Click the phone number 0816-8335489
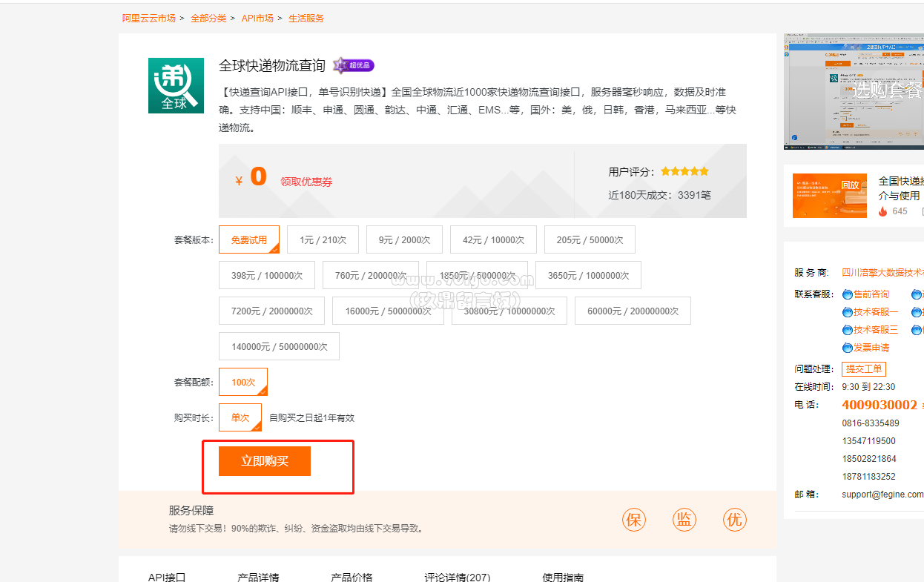Image resolution: width=924 pixels, height=582 pixels. click(871, 423)
